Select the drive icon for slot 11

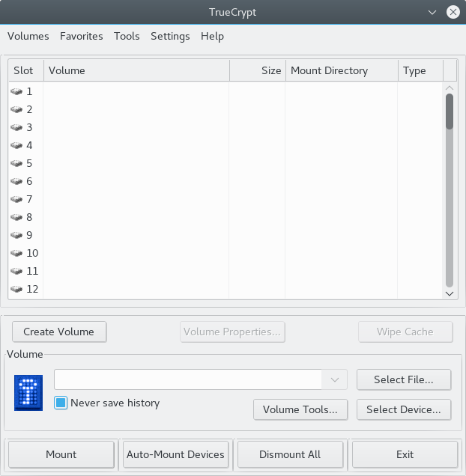tap(16, 271)
